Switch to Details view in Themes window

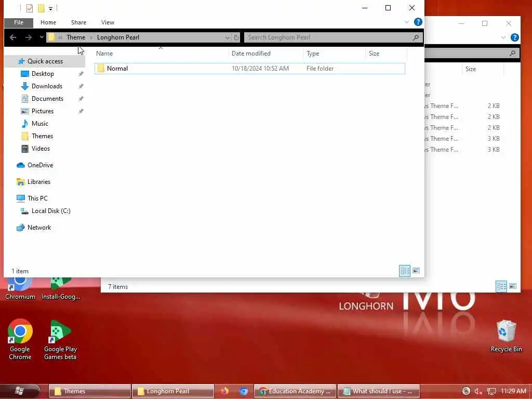[x=501, y=286]
